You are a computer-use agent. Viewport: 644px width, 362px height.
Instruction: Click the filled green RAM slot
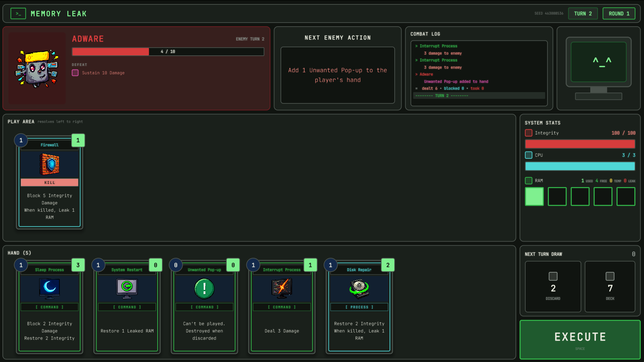tap(534, 196)
